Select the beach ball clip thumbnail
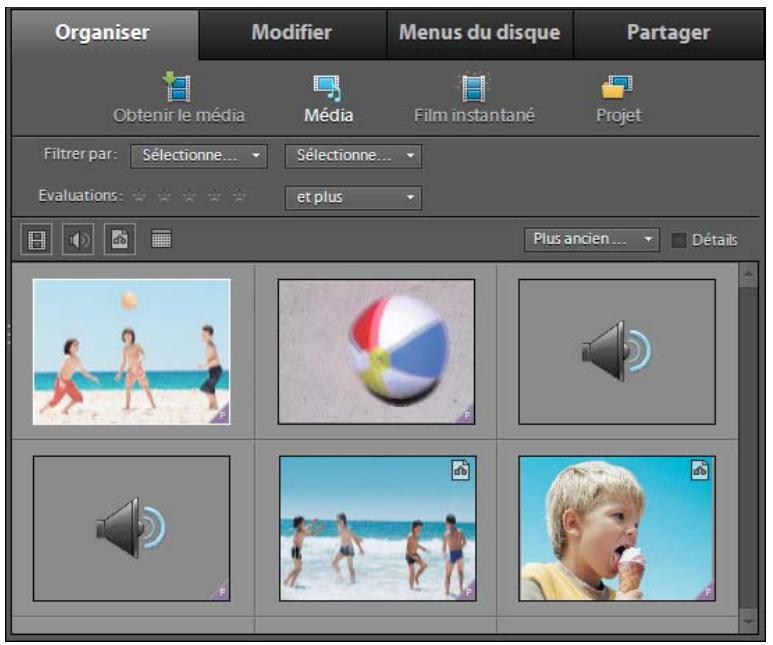This screenshot has width=773, height=645. click(x=376, y=352)
